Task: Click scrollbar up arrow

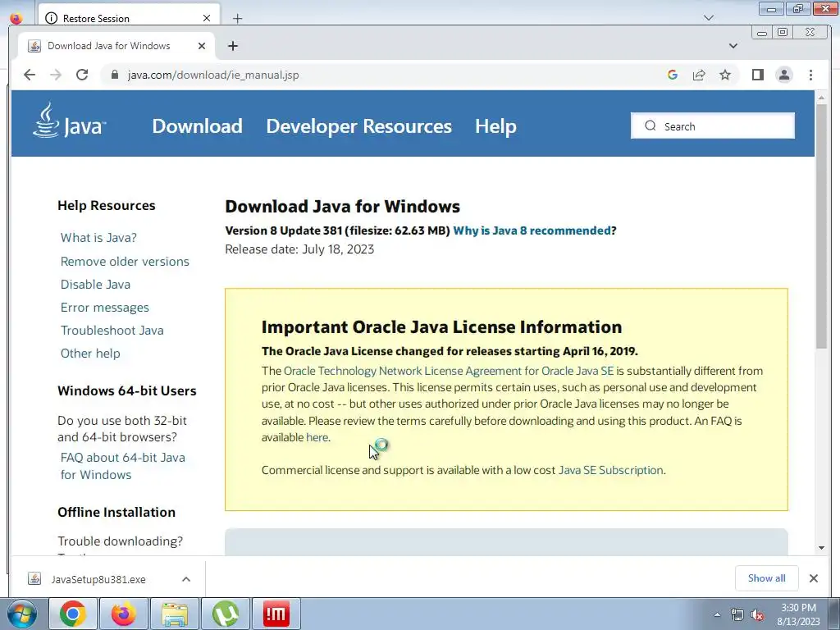Action: 821,98
